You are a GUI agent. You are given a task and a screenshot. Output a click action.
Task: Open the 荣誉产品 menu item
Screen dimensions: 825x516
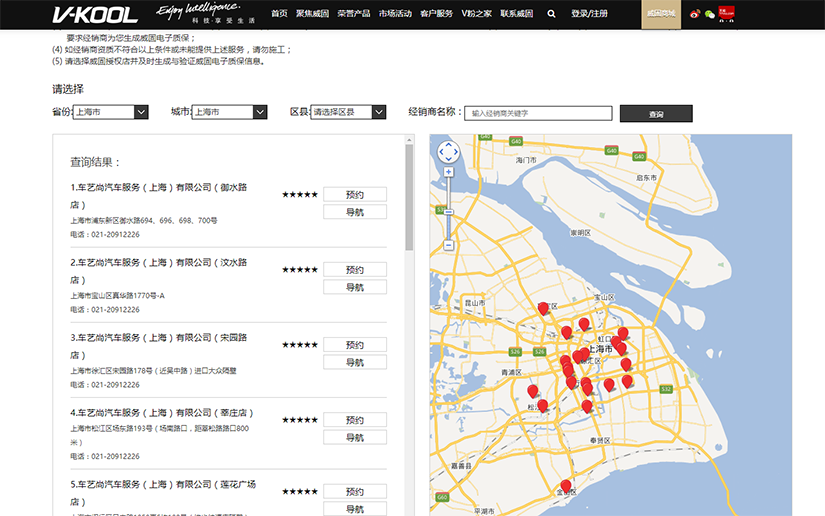354,14
